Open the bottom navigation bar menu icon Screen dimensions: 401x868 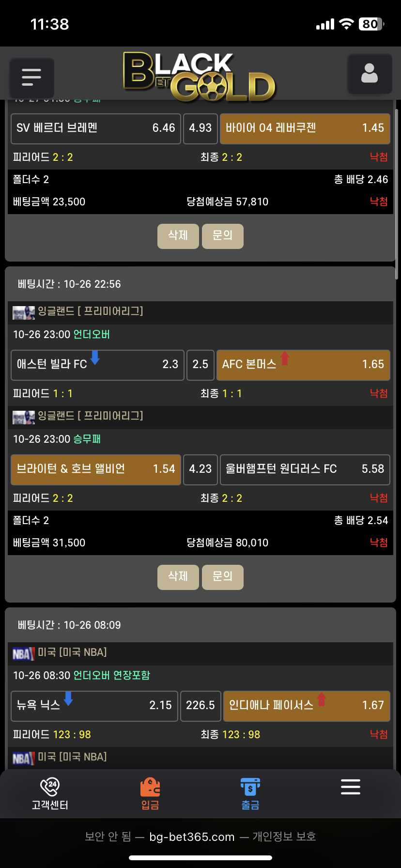tap(350, 787)
